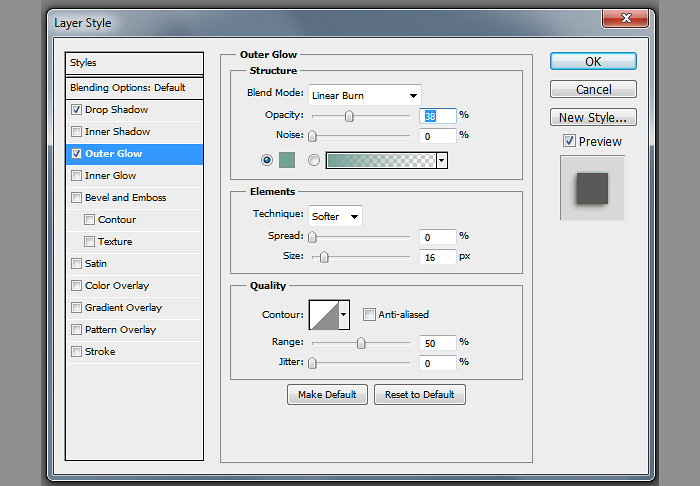Enable the Satin checkbox
Screen dimensions: 700x486
tap(76, 263)
